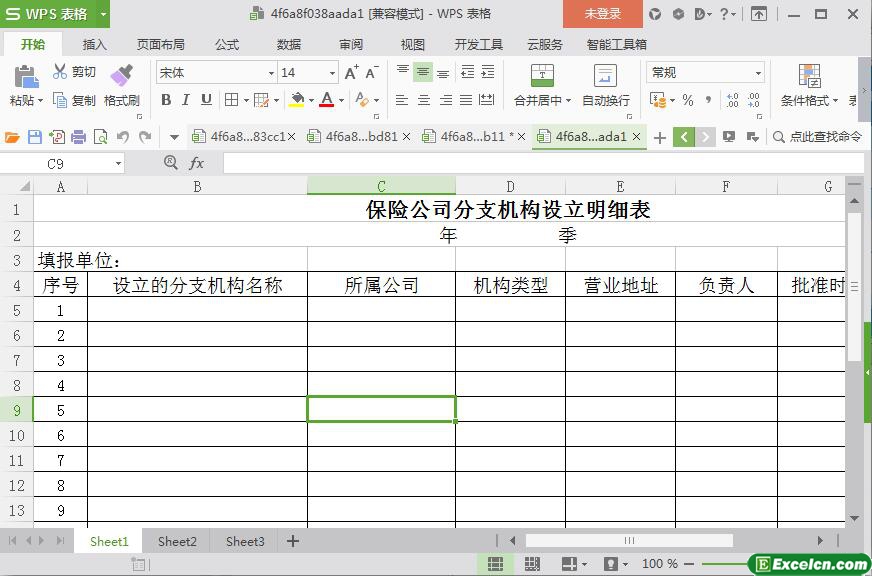Click the 未登录 login button

(x=603, y=14)
